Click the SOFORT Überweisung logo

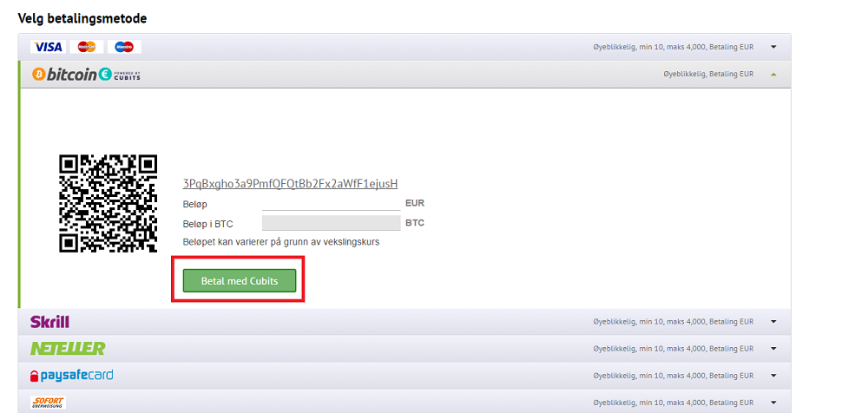pos(48,403)
